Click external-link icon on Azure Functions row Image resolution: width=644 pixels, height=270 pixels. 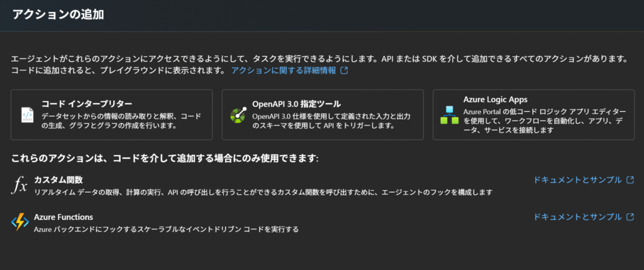click(x=630, y=217)
